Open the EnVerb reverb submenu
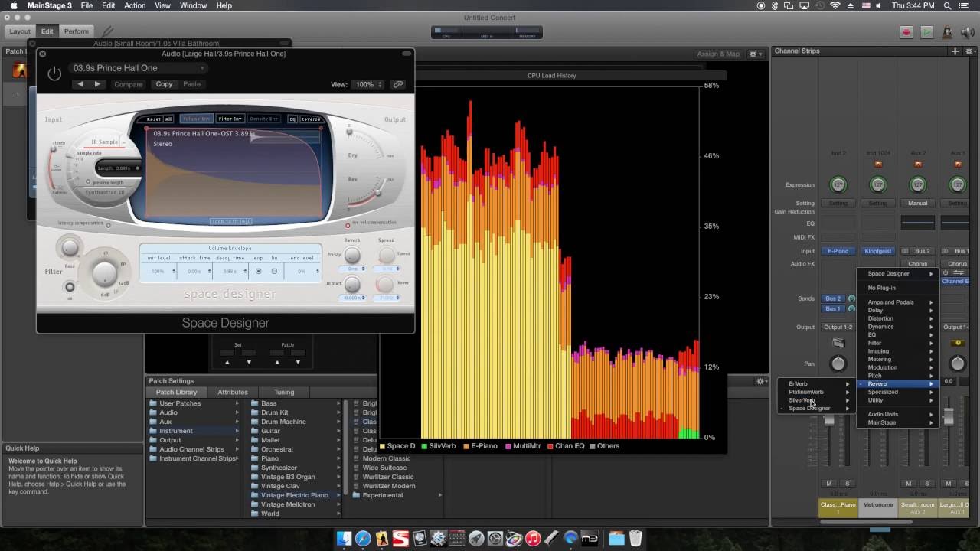980x551 pixels. tap(816, 383)
